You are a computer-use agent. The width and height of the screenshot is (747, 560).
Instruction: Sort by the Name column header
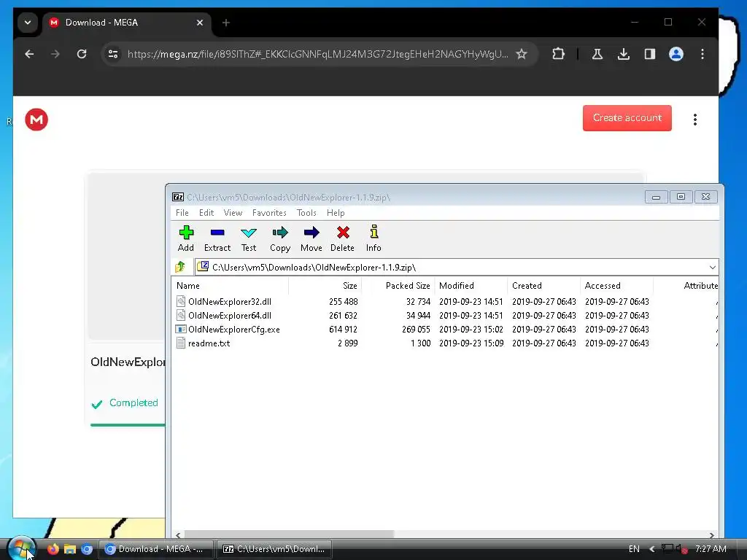(x=230, y=286)
